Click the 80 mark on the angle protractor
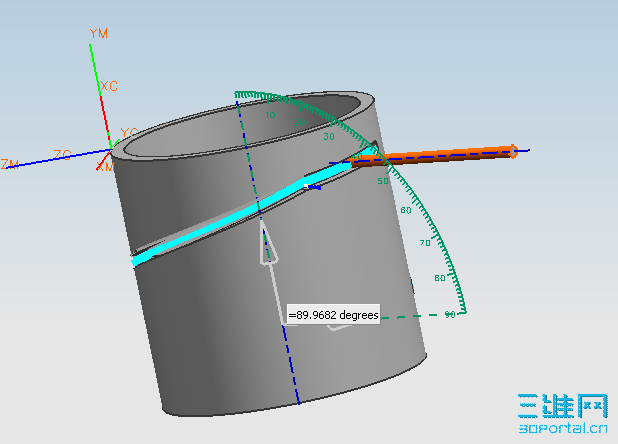Screen dimensions: 618x444 (440, 278)
